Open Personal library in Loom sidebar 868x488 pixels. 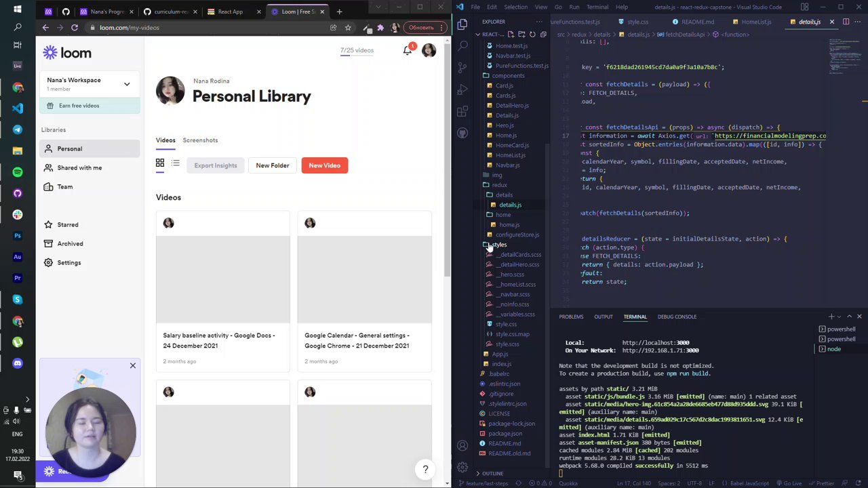[x=90, y=148]
